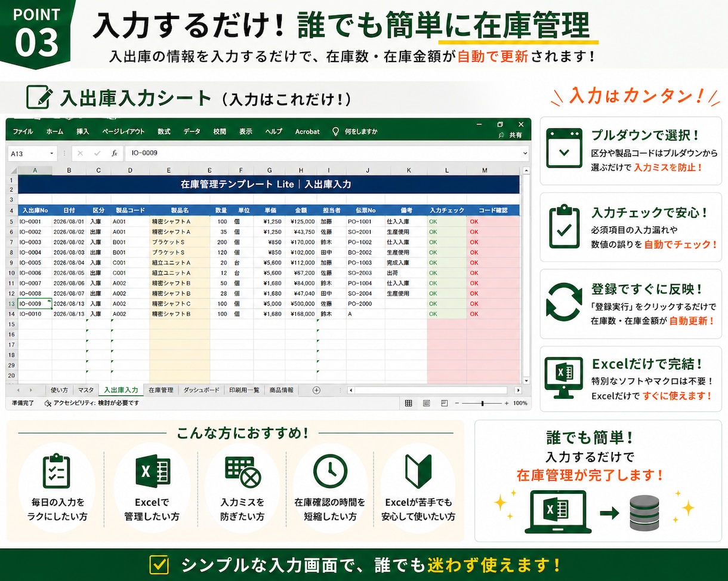Screen dimensions: 728x581
Task: Open the マスタ sheet tab
Action: tap(85, 390)
